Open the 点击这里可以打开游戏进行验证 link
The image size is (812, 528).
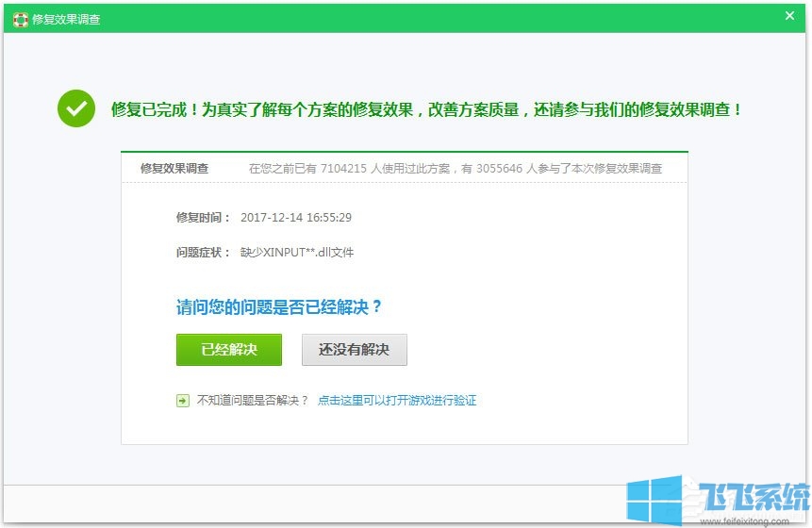397,401
